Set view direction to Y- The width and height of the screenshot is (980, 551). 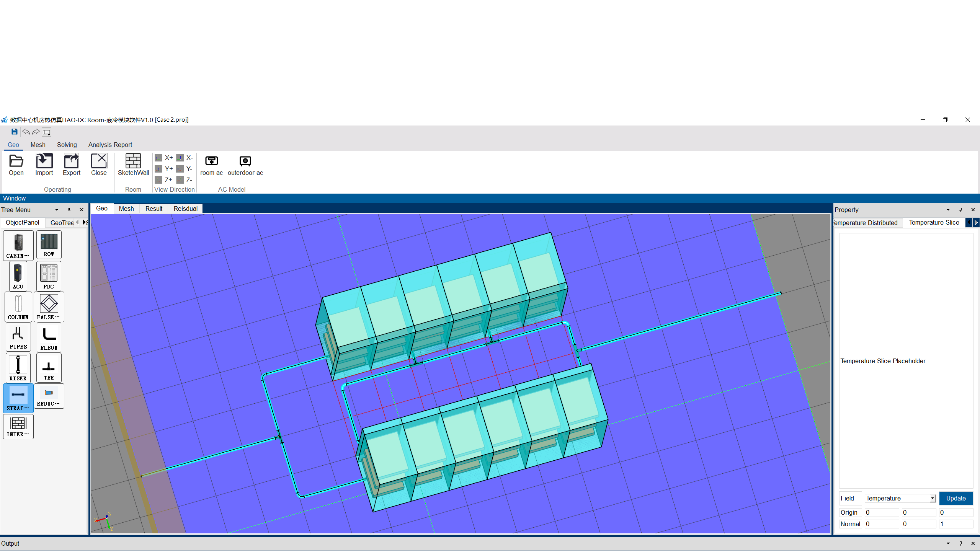185,169
